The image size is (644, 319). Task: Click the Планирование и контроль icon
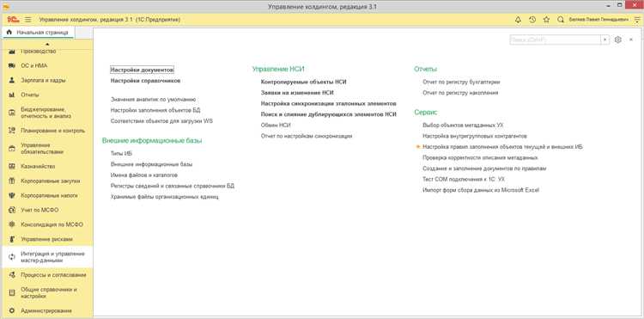12,131
